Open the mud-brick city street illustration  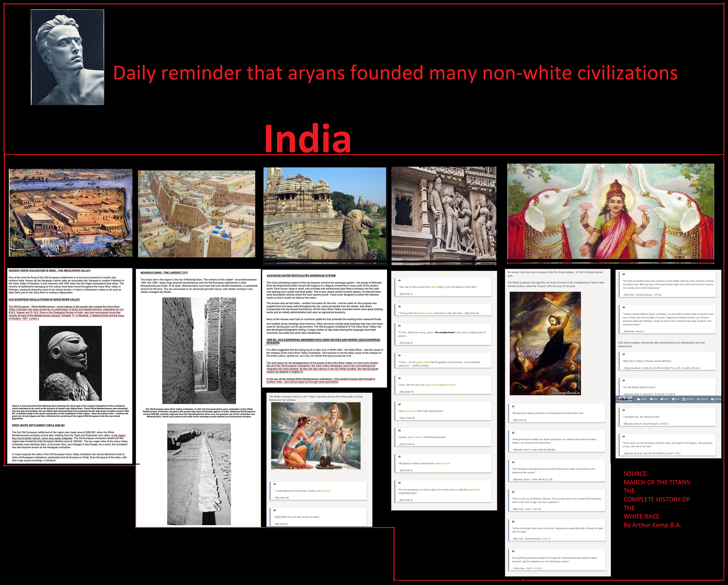[197, 214]
